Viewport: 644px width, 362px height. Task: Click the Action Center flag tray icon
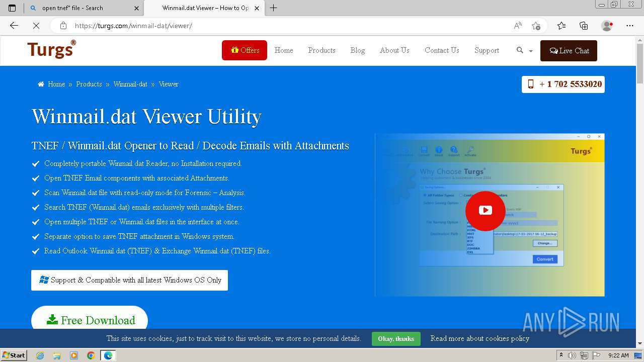coord(596,355)
